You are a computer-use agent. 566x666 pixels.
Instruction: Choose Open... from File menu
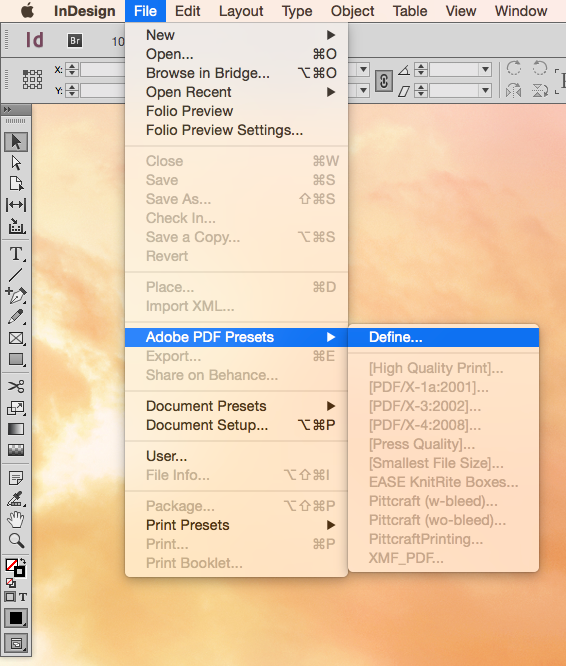pyautogui.click(x=237, y=54)
